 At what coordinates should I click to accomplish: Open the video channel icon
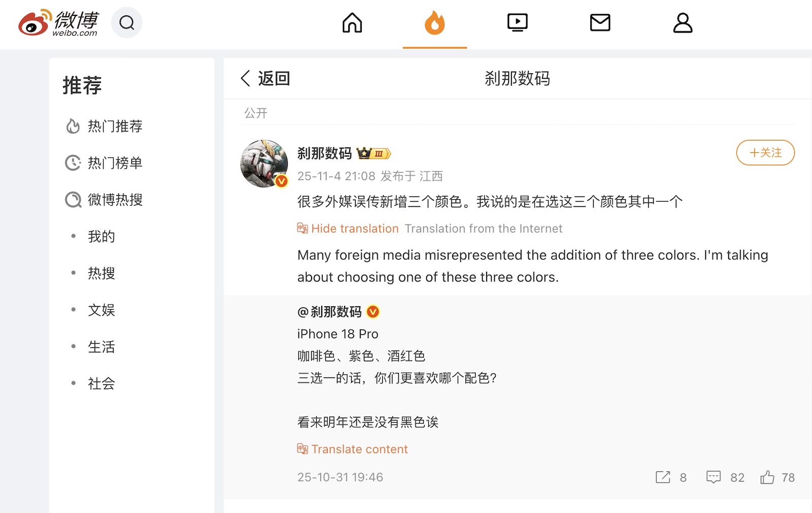(518, 22)
